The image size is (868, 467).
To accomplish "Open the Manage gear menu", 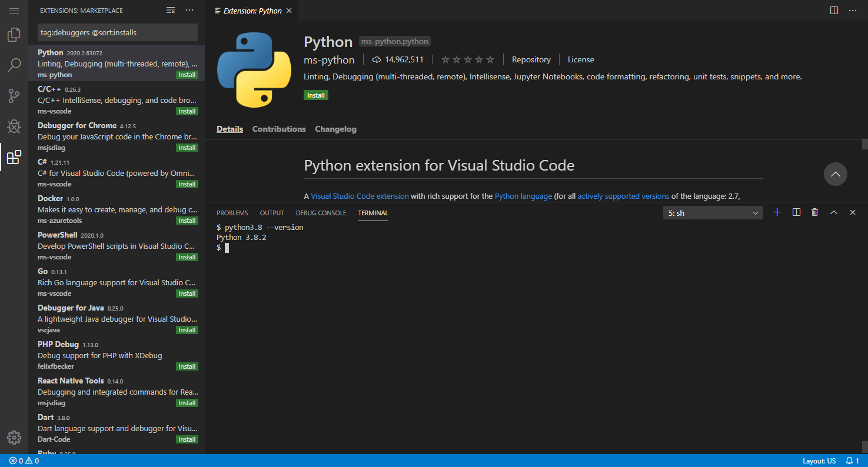I will click(14, 438).
